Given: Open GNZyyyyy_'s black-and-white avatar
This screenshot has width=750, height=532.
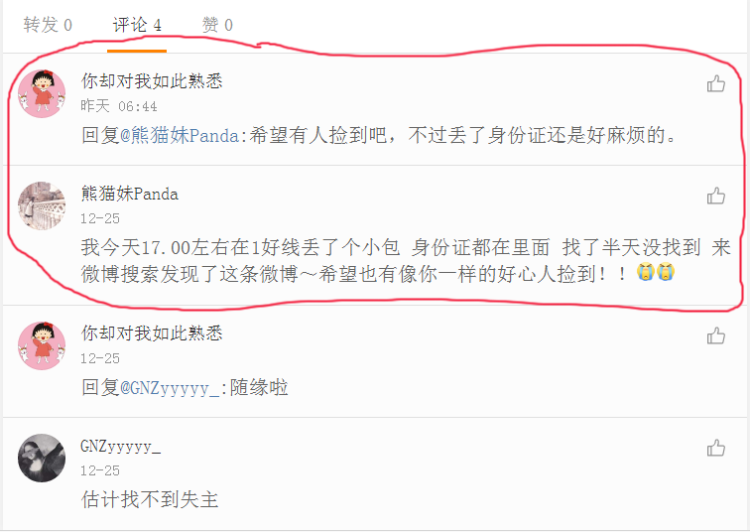Looking at the screenshot, I should (x=42, y=458).
